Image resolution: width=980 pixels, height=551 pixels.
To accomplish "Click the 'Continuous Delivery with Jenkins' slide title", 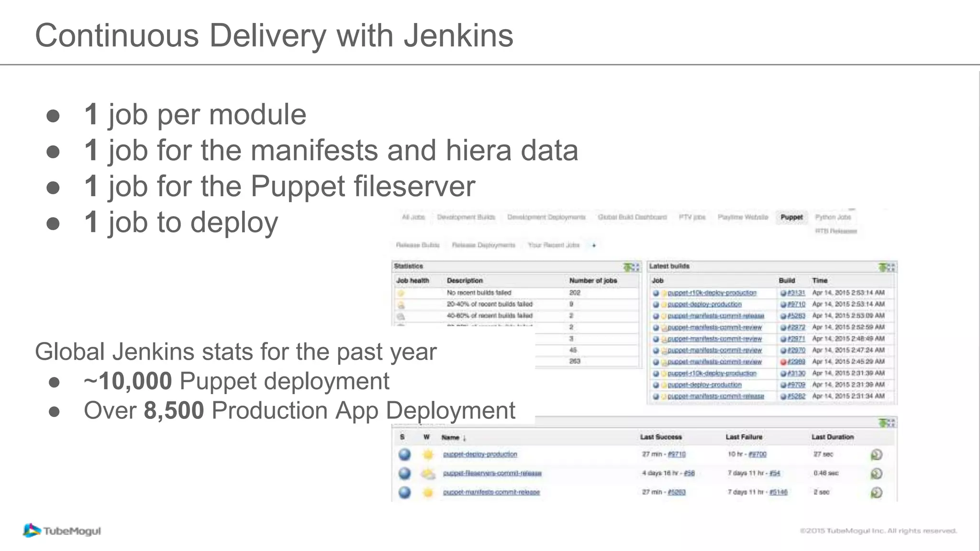I will pyautogui.click(x=274, y=36).
